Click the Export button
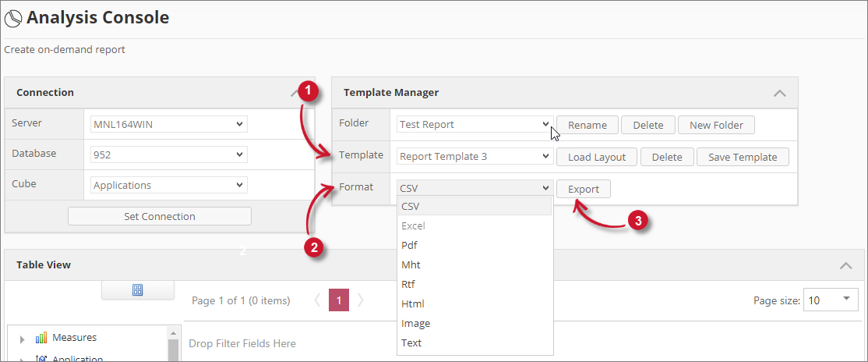The image size is (868, 362). (x=584, y=189)
